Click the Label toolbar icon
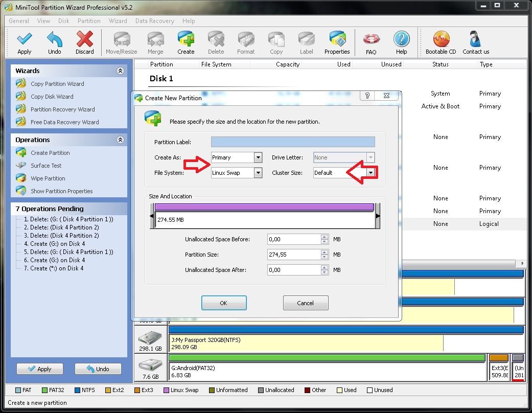Screen dimensions: 532x413 pyautogui.click(x=307, y=39)
